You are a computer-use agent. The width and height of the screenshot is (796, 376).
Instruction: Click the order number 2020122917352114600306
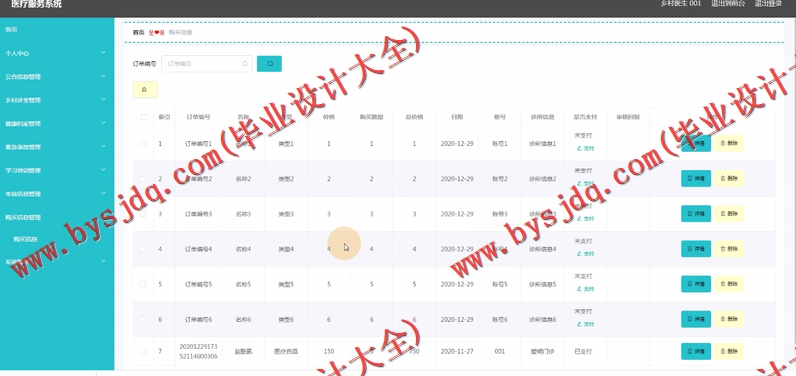[198, 351]
